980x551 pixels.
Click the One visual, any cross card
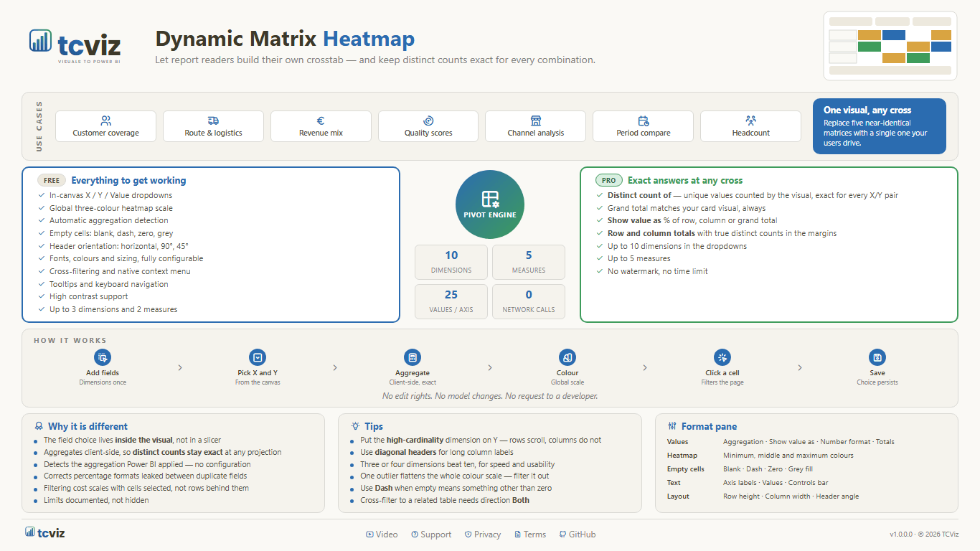[x=880, y=126]
